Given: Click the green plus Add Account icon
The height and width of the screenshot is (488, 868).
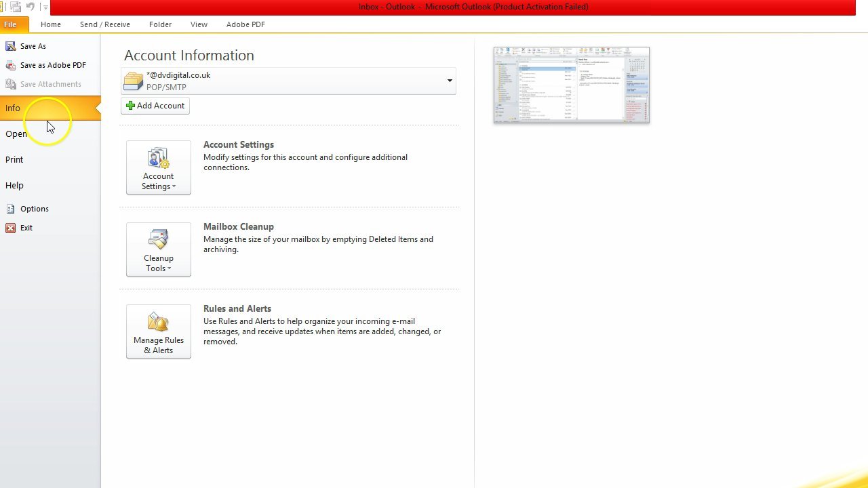Looking at the screenshot, I should pos(130,106).
